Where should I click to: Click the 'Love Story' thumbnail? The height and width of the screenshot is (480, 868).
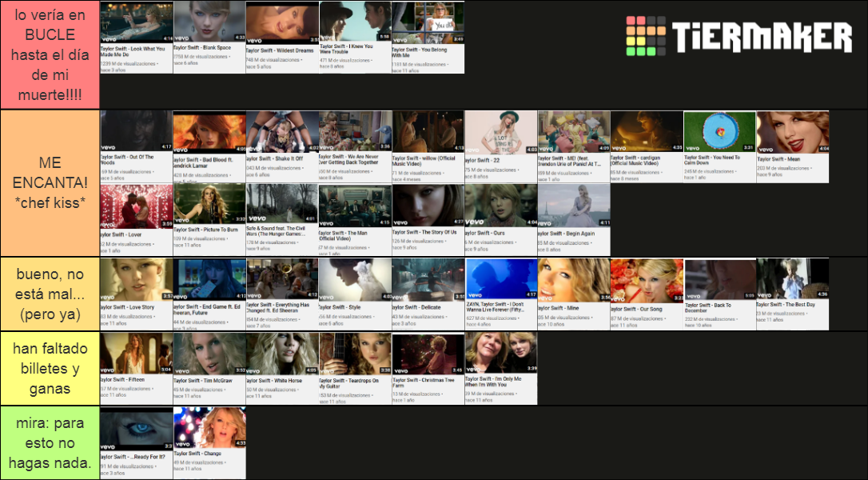click(137, 294)
